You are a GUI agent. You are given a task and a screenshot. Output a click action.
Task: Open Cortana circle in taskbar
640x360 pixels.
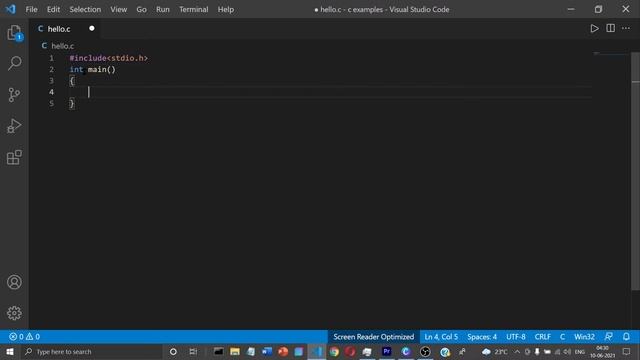click(x=173, y=351)
